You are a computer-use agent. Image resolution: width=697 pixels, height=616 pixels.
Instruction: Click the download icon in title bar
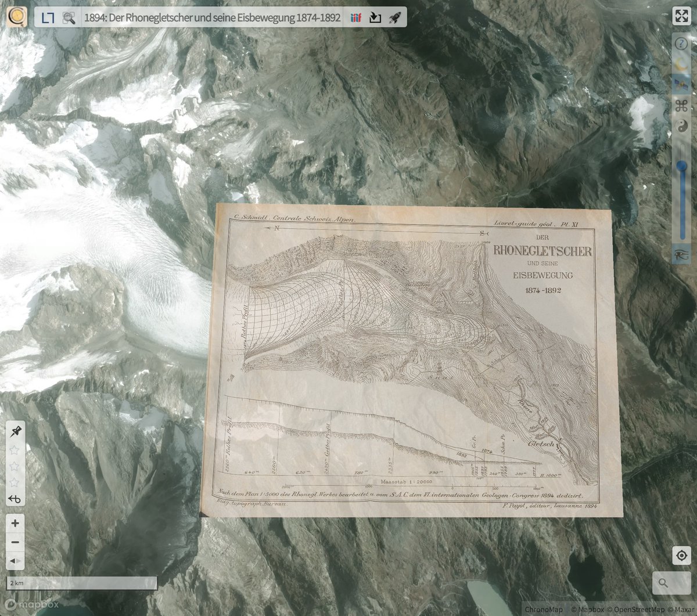pos(375,17)
